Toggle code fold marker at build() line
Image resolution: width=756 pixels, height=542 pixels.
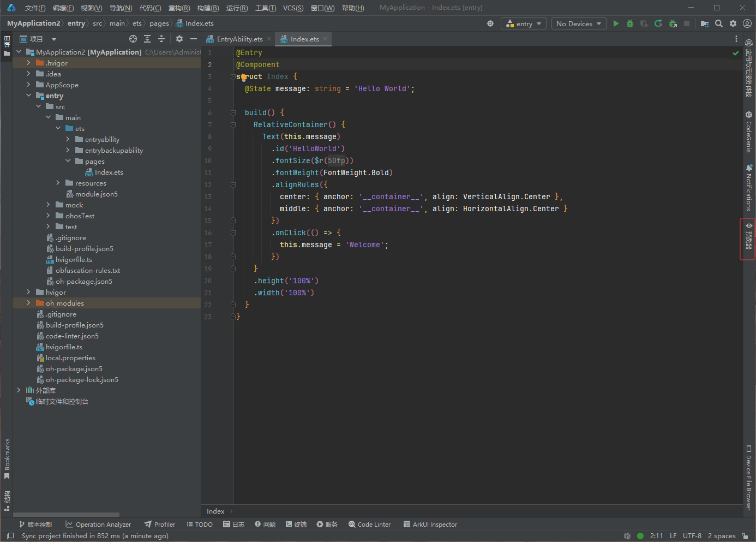pyautogui.click(x=233, y=112)
